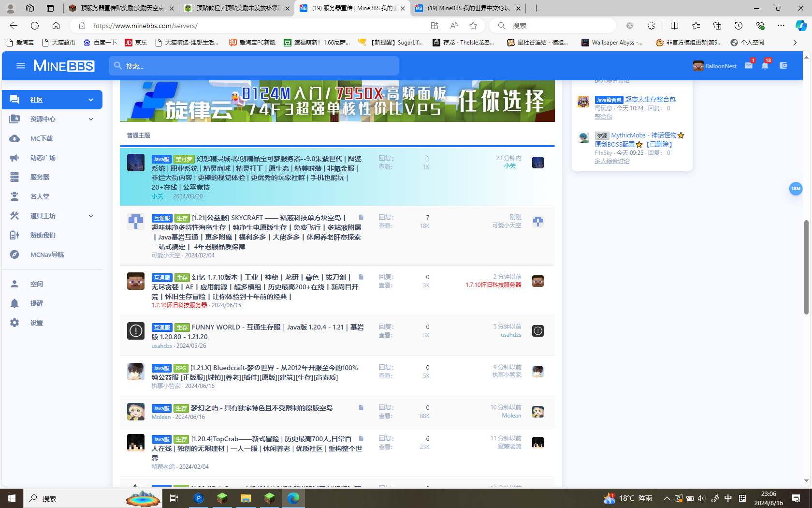Open the browser settings and more menu
Image resolution: width=812 pixels, height=508 pixels.
[781, 26]
